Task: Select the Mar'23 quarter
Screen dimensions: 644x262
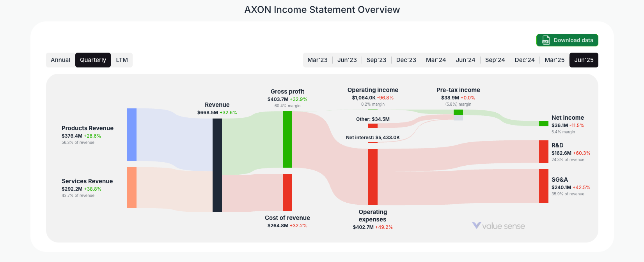Action: click(318, 60)
